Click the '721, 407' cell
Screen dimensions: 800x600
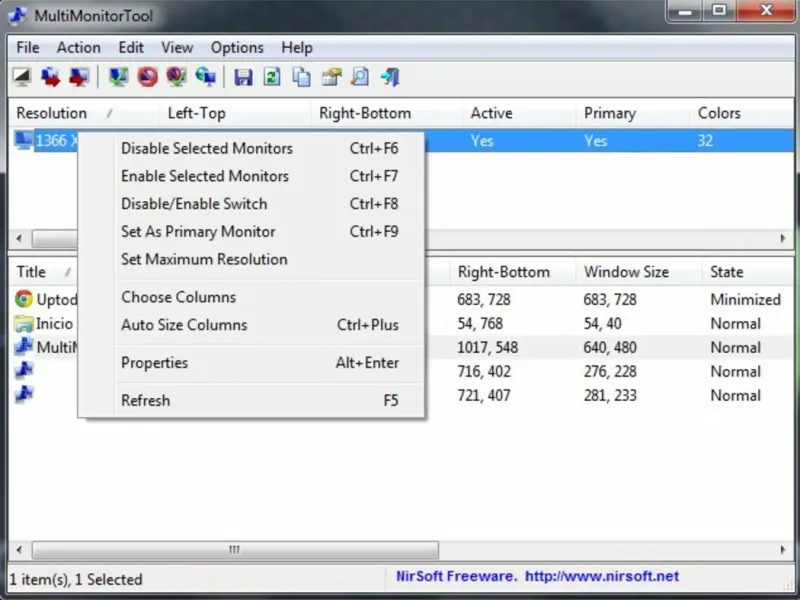pos(484,395)
